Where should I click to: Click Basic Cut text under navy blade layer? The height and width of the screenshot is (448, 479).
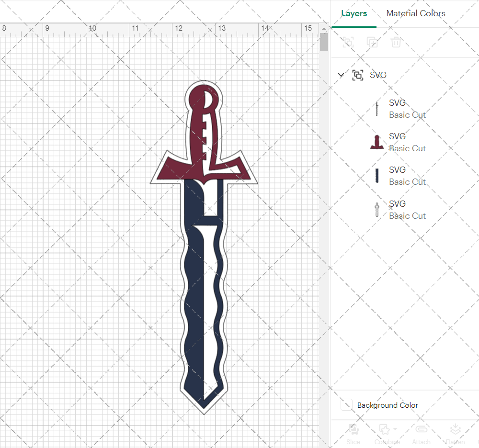[407, 182]
